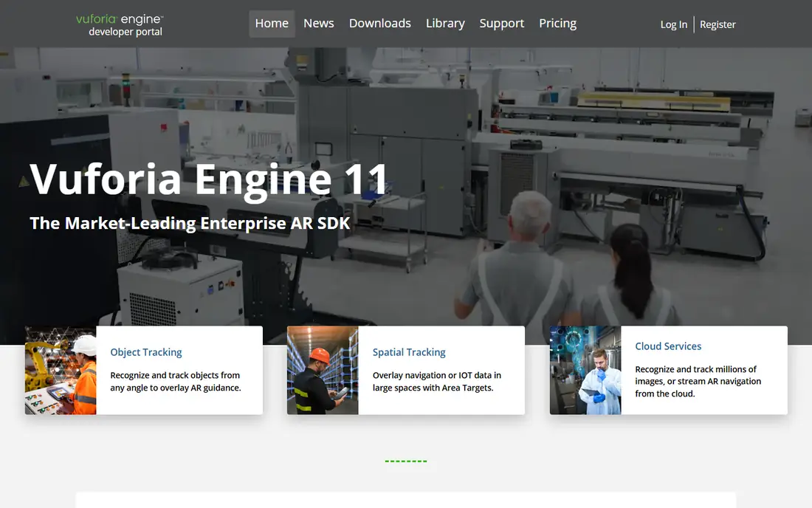The width and height of the screenshot is (812, 508).
Task: Click 'Recognize and track objects from any angle' text
Action: pos(176,382)
